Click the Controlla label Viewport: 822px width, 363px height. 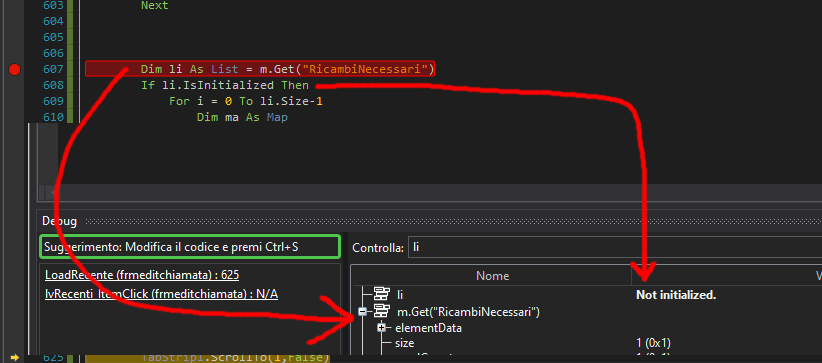pos(378,248)
